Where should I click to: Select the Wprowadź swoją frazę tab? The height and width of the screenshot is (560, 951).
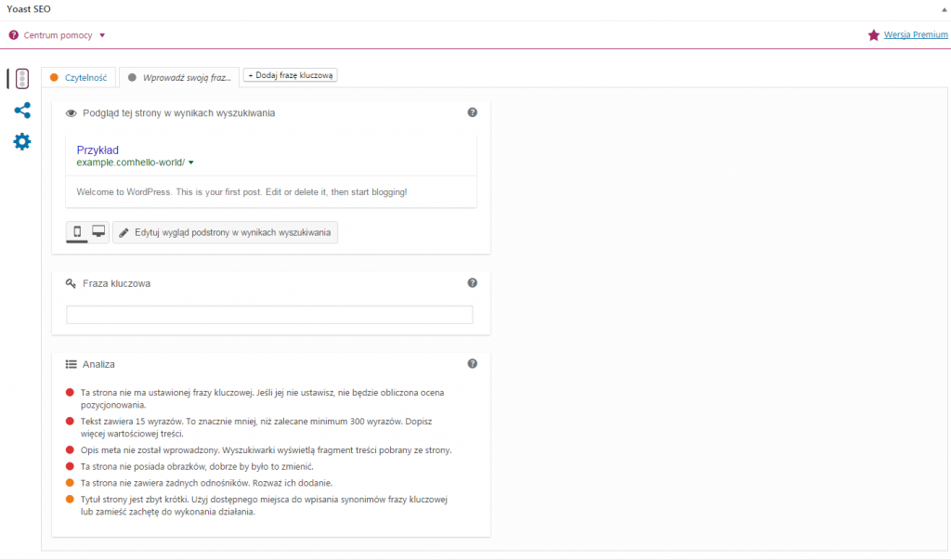click(x=179, y=77)
